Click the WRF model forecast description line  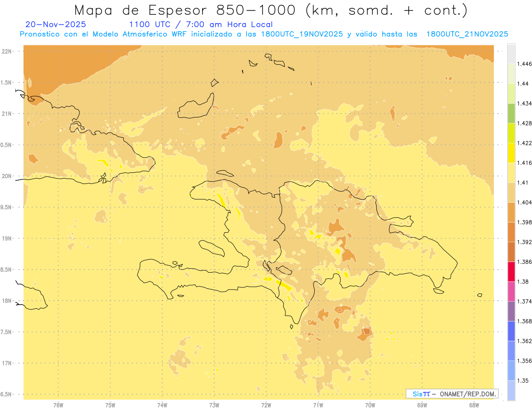click(x=264, y=34)
